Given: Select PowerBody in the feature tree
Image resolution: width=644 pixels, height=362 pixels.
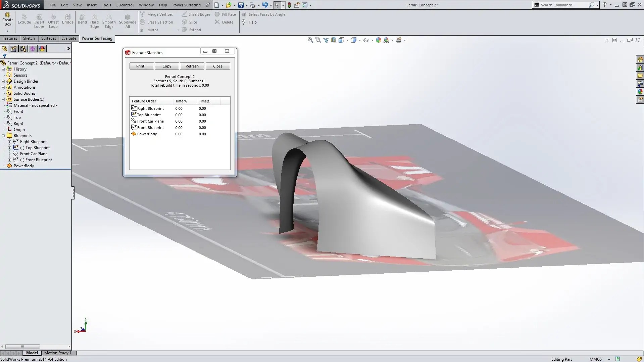Looking at the screenshot, I should (23, 166).
